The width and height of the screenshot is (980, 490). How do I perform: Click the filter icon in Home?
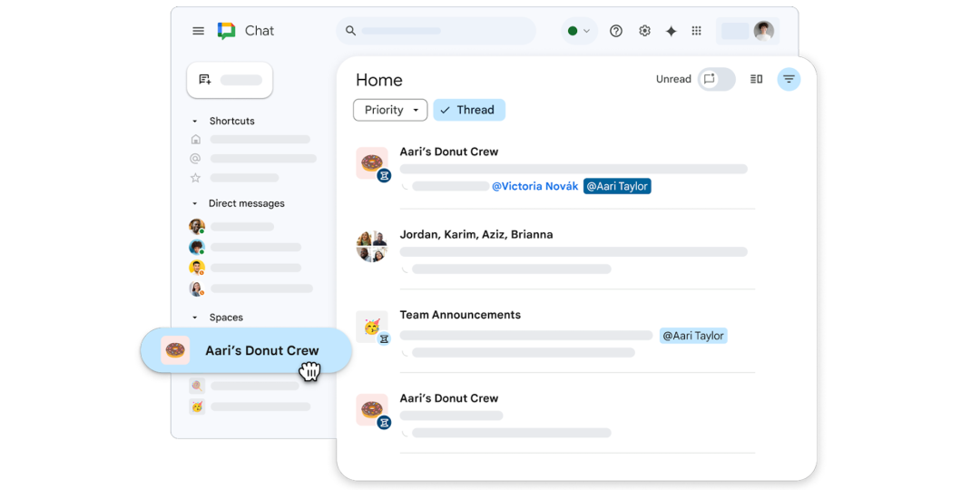[x=789, y=80]
